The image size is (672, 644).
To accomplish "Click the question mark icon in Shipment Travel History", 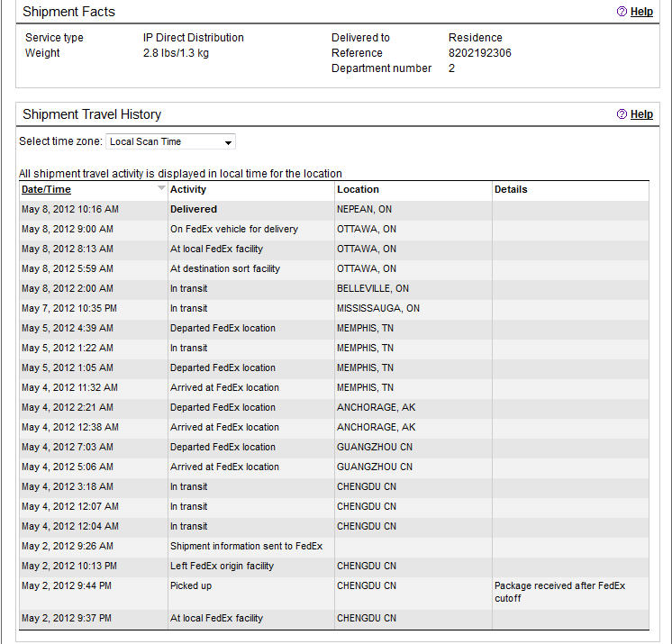I will tap(622, 114).
